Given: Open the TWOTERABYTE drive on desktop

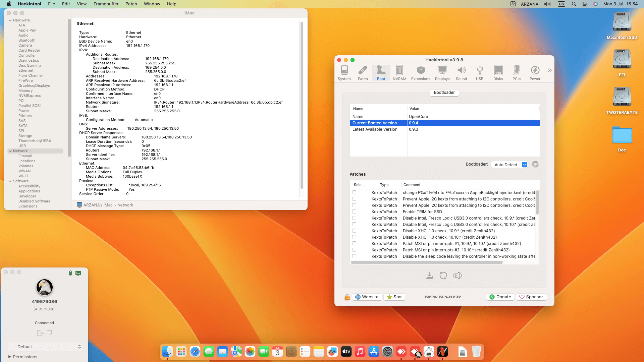Looking at the screenshot, I should (622, 101).
